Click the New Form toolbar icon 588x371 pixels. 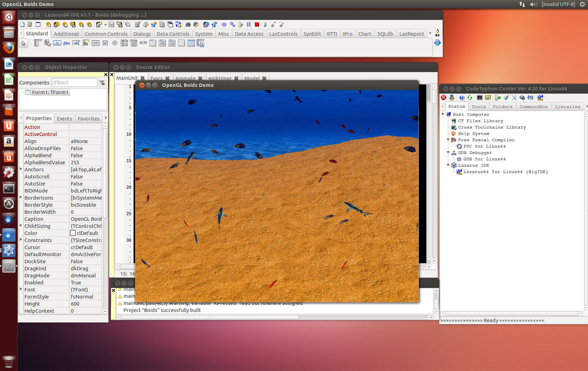coord(38,24)
